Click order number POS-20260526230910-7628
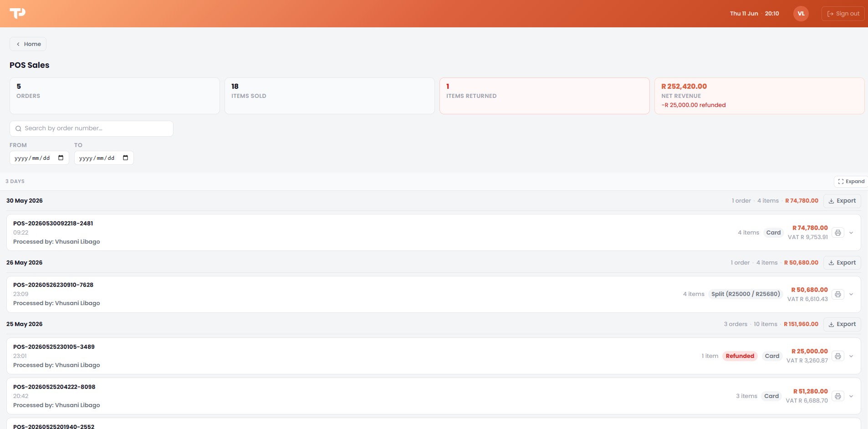 [x=53, y=285]
